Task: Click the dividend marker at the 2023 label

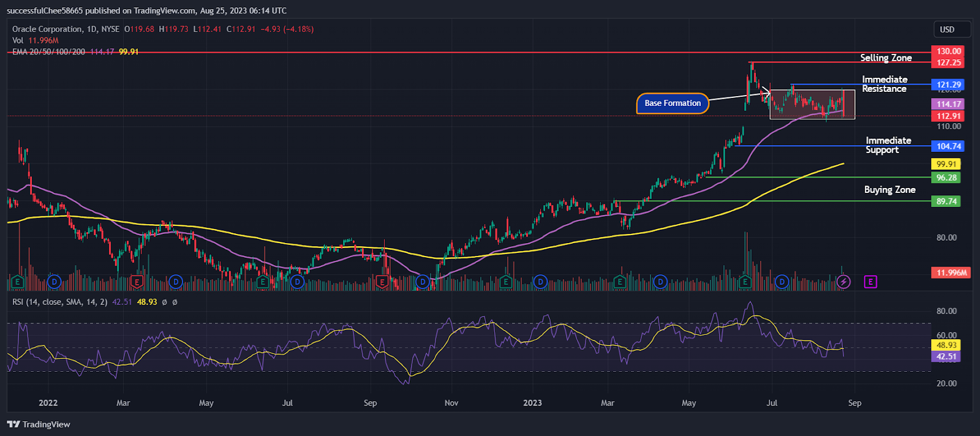Action: click(540, 282)
